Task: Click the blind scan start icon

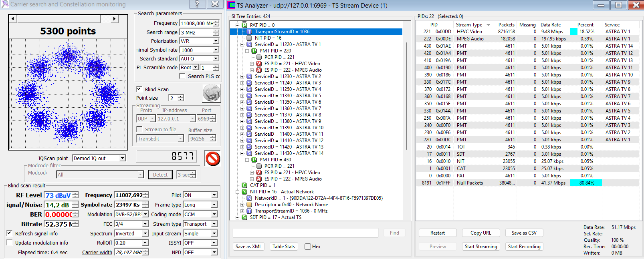Action: [x=212, y=93]
